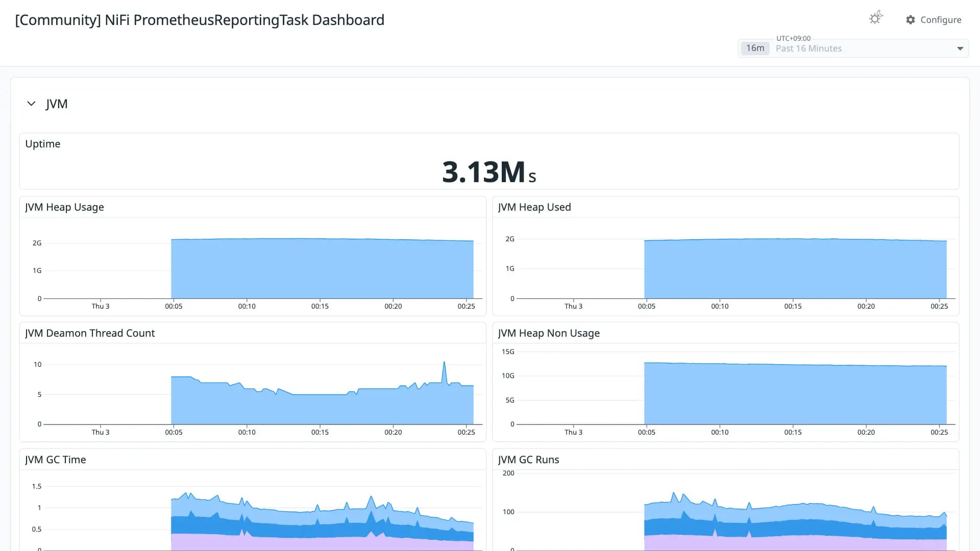Click the Configure gear icon

point(911,19)
